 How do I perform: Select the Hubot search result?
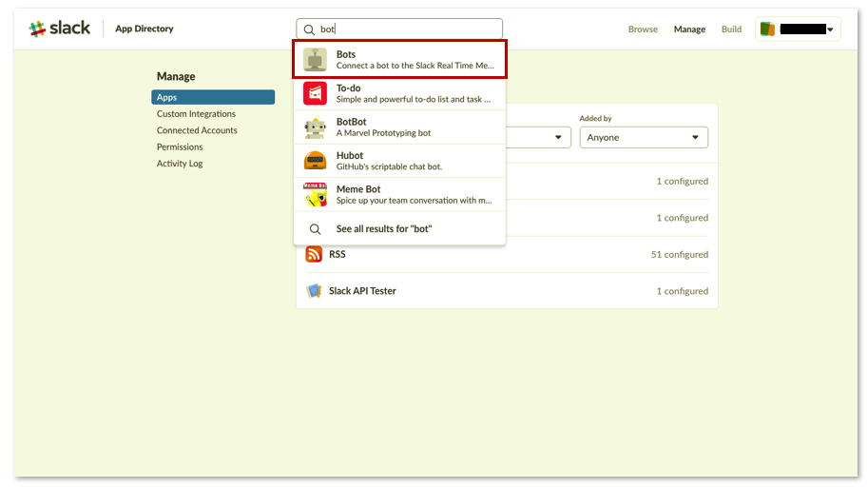tap(399, 161)
